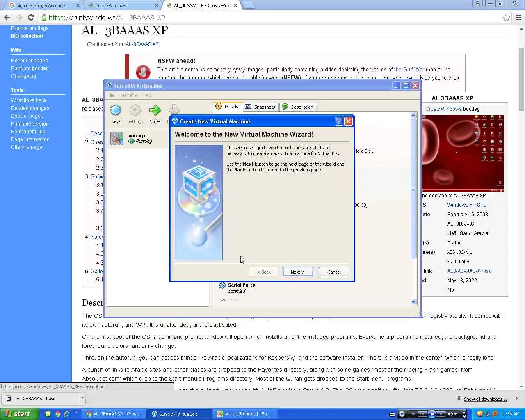This screenshot has height=420, width=525.
Task: Click the desktop screenshot thumbnail of AL 3BAAAS XP
Action: point(463,153)
